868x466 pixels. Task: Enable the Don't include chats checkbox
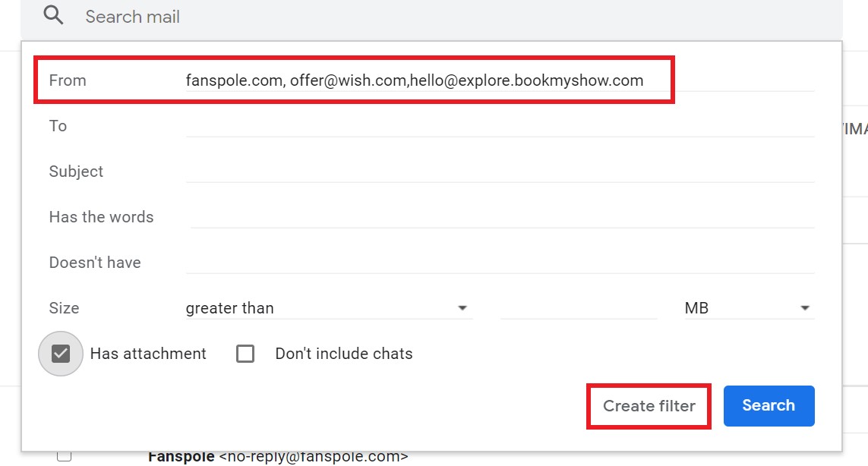pos(245,354)
